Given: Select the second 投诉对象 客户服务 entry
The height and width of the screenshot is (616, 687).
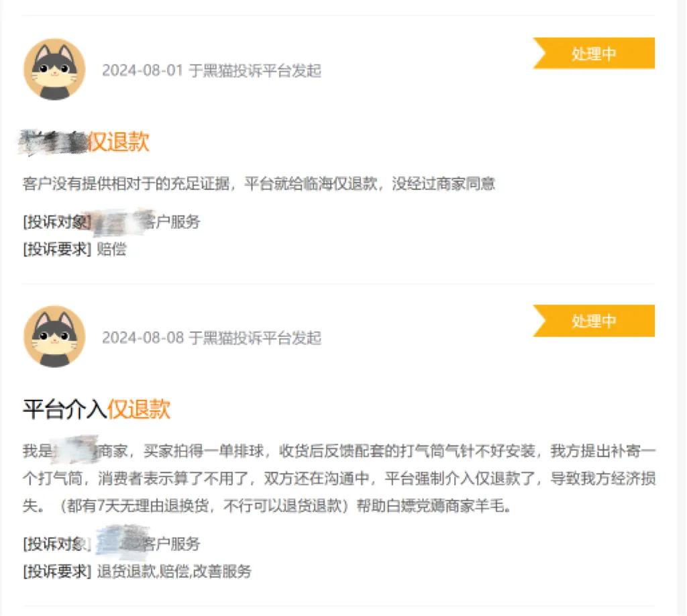Looking at the screenshot, I should coord(112,544).
